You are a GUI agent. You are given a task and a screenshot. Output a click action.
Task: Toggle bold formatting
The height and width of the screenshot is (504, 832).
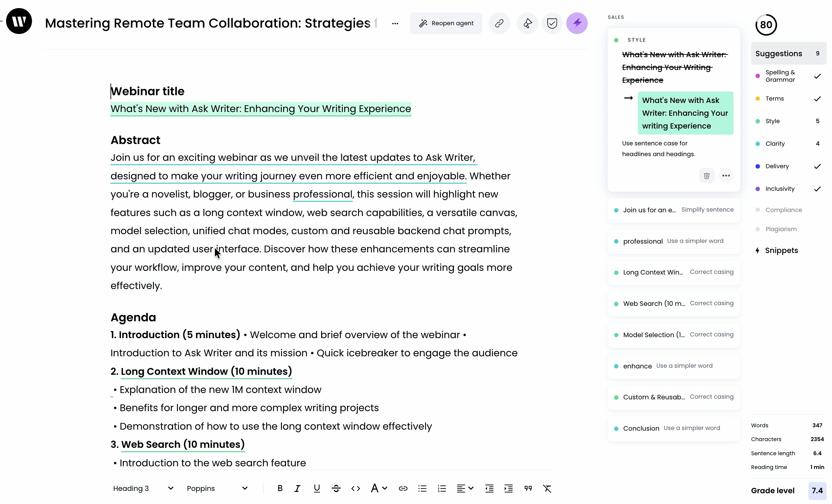coord(280,488)
